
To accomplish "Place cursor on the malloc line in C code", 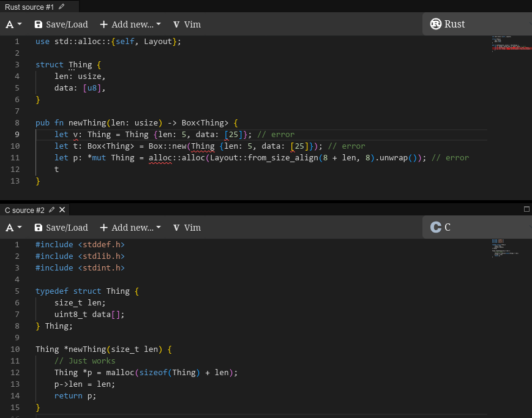I will pyautogui.click(x=146, y=372).
